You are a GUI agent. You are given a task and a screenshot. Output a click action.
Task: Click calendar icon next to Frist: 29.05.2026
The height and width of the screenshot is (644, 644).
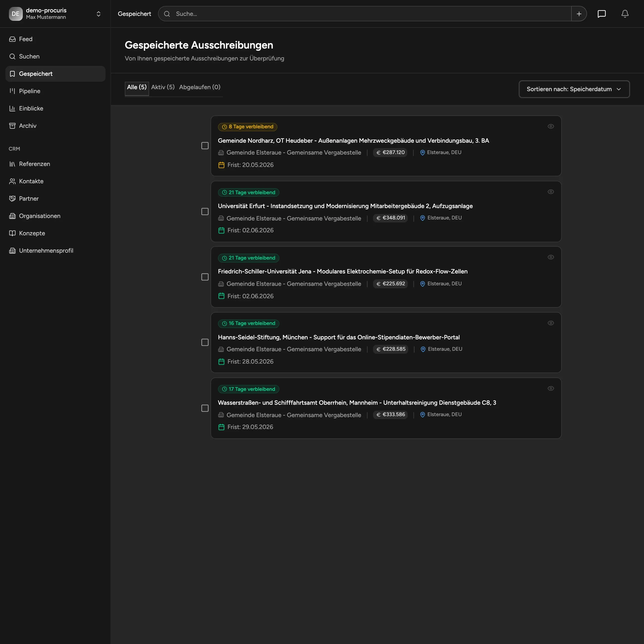tap(221, 427)
